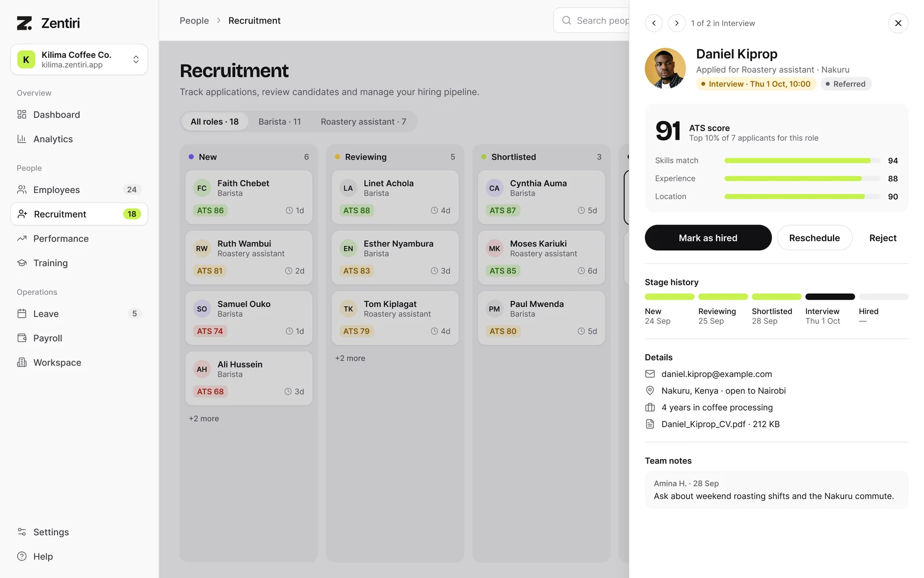Click breadcrumb chevron between People and Recruitment
This screenshot has width=924, height=578.
pyautogui.click(x=218, y=21)
